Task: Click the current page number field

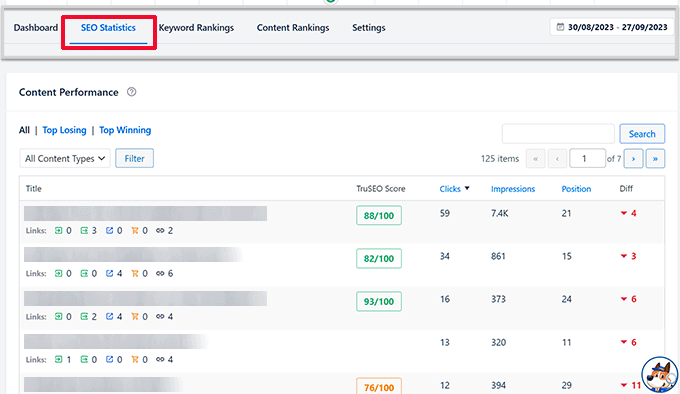Action: click(587, 159)
